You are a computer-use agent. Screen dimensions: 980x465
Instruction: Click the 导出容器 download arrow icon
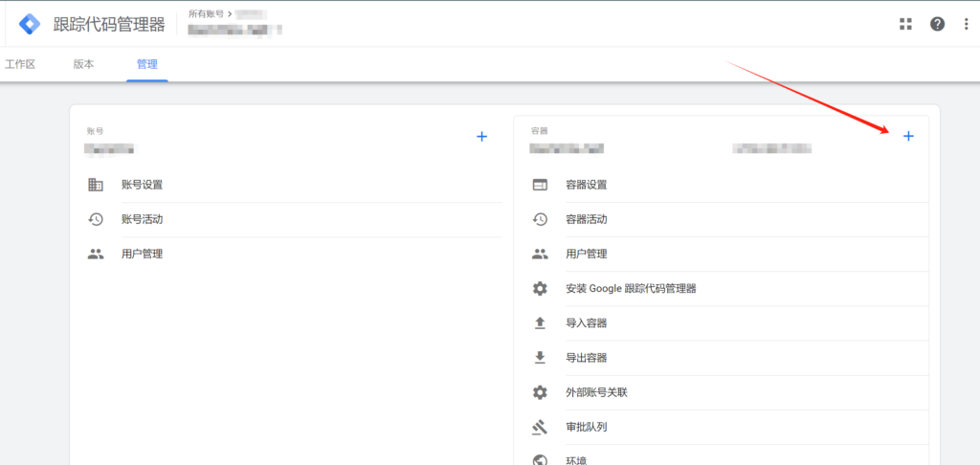[540, 358]
